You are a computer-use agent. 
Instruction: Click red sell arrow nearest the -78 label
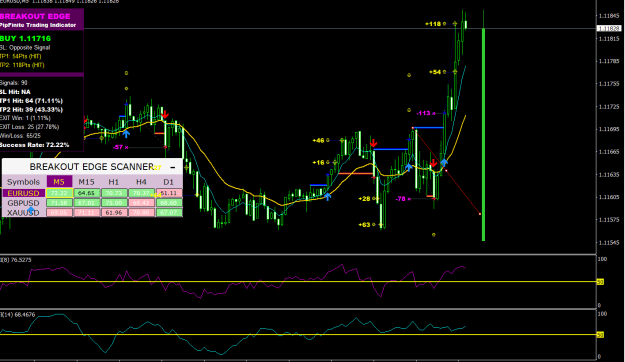pyautogui.click(x=433, y=163)
